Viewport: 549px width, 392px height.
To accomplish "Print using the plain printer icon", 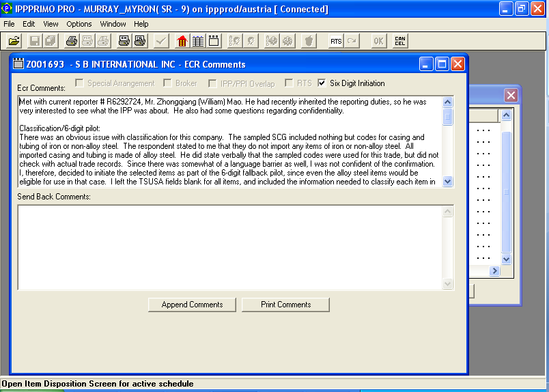I will click(72, 42).
